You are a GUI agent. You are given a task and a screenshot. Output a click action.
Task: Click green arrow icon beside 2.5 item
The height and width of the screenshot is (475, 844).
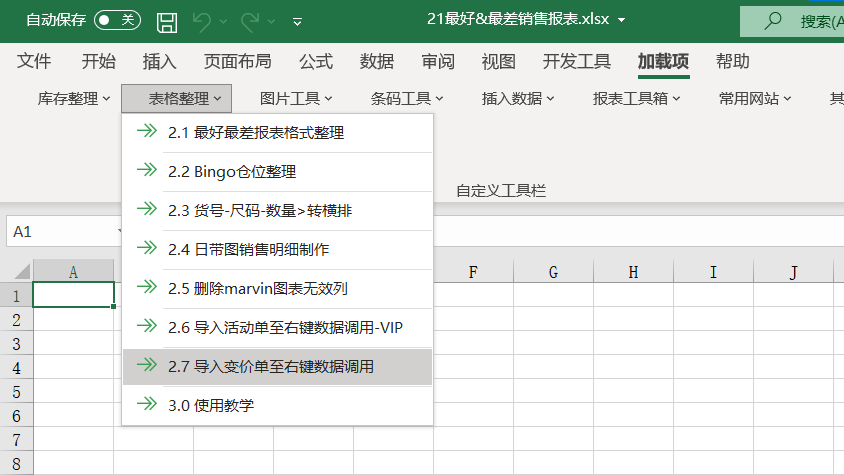pos(146,287)
